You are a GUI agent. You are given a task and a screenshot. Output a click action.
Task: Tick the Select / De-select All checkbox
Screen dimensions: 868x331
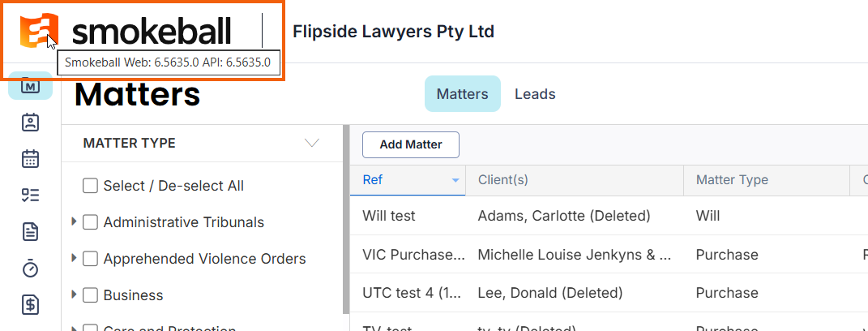point(90,186)
